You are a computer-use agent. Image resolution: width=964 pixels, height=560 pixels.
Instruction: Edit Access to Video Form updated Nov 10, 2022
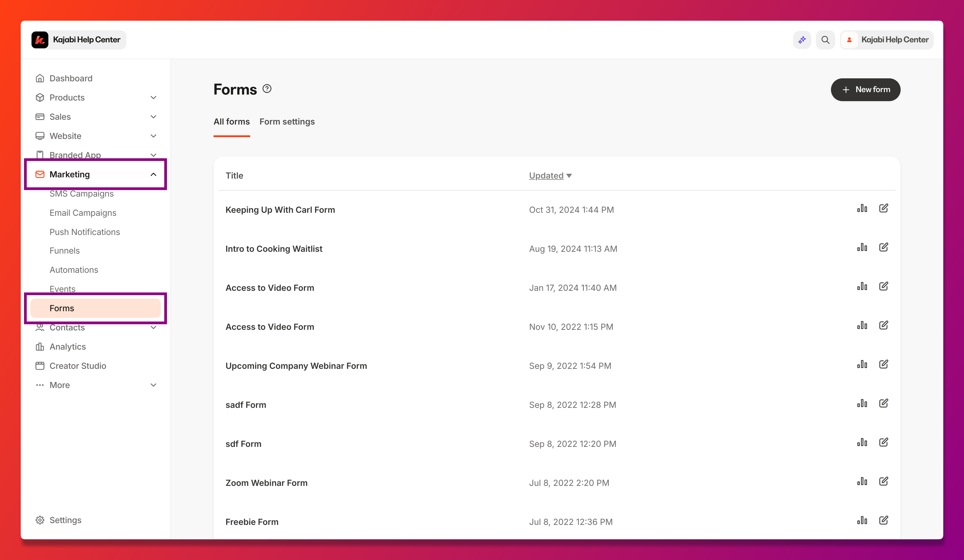883,325
